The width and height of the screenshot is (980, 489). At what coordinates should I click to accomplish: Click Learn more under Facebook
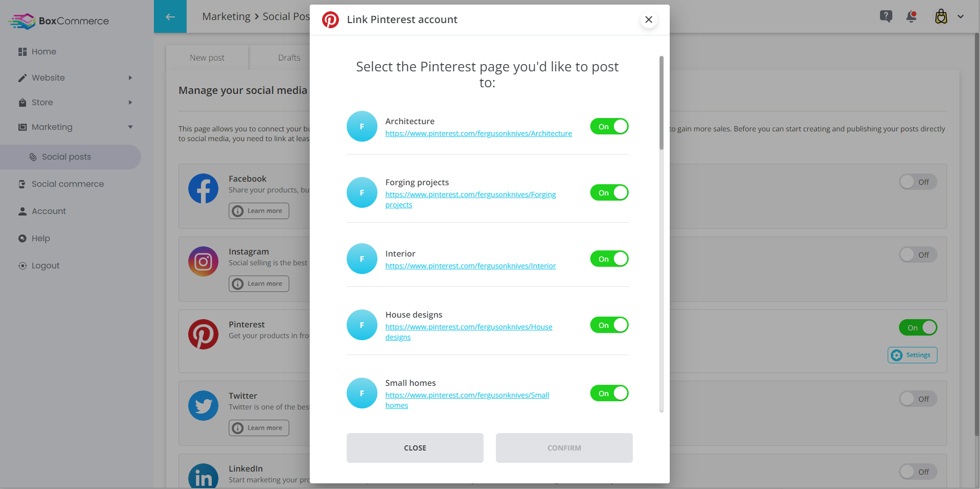tap(259, 211)
